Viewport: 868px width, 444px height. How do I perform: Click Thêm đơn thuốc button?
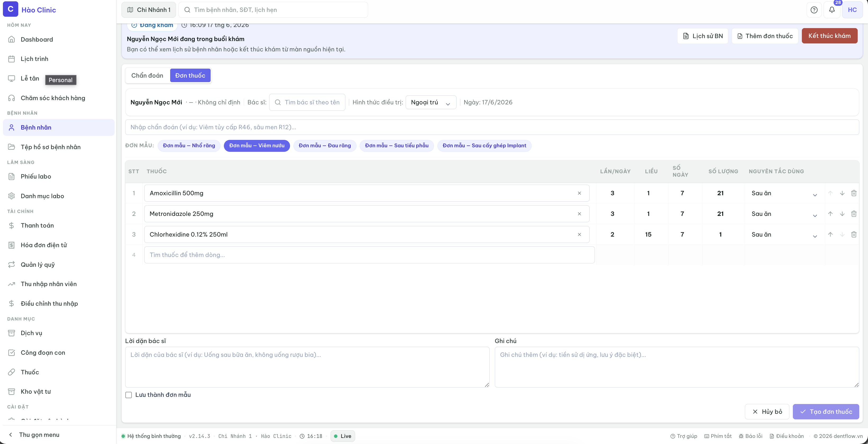point(765,36)
